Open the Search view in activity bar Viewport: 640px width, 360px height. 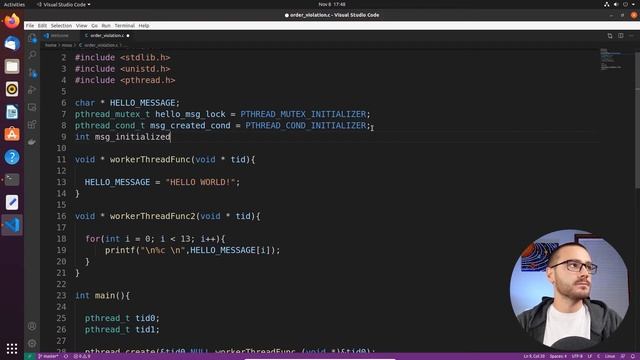click(x=32, y=55)
